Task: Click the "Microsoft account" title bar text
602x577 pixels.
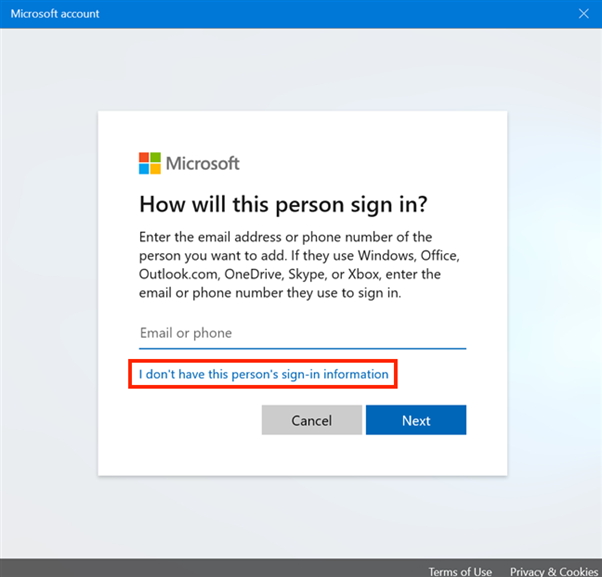Action: click(55, 14)
